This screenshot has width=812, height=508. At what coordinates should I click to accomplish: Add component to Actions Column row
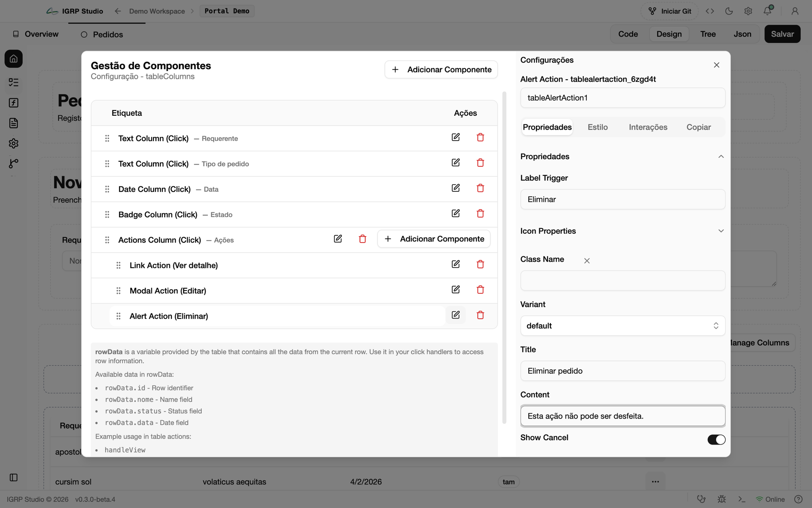[434, 239]
